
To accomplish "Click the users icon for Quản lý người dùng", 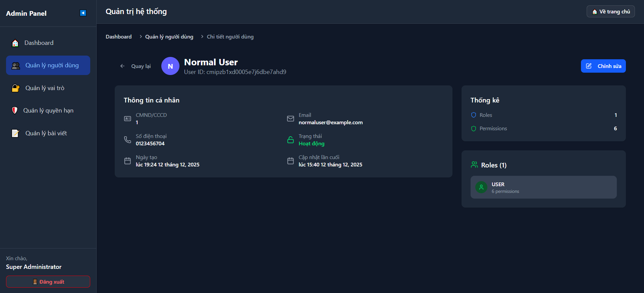I will 16,66.
